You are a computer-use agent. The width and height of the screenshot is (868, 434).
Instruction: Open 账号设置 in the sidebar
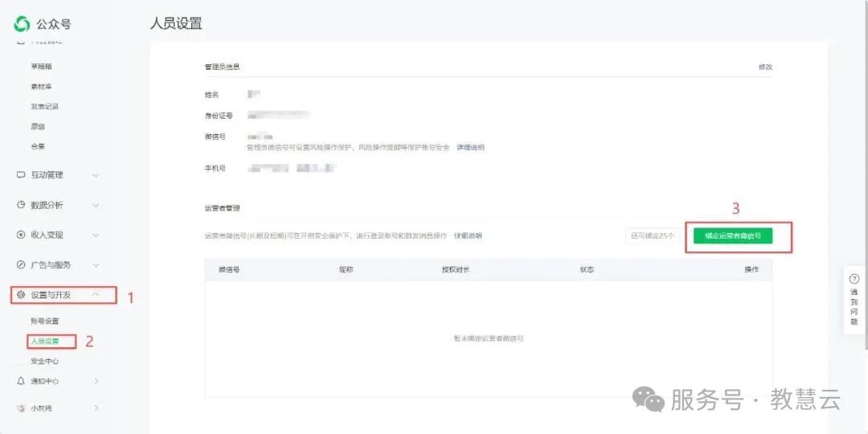45,321
